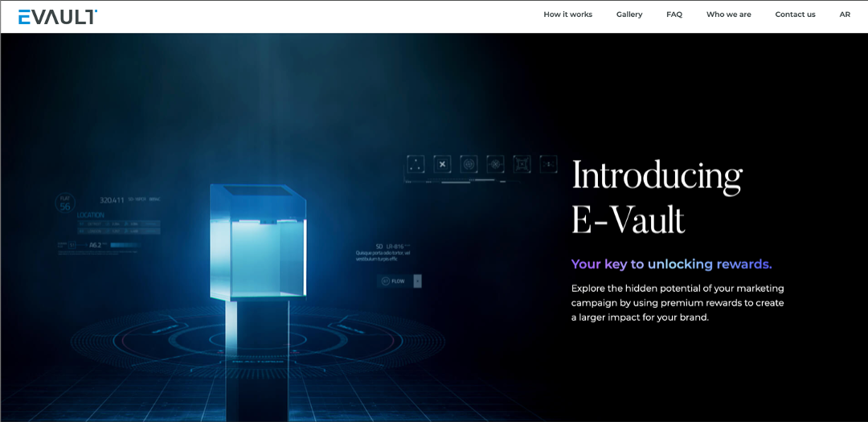Click the triangle three-dot HUD icon

[416, 164]
